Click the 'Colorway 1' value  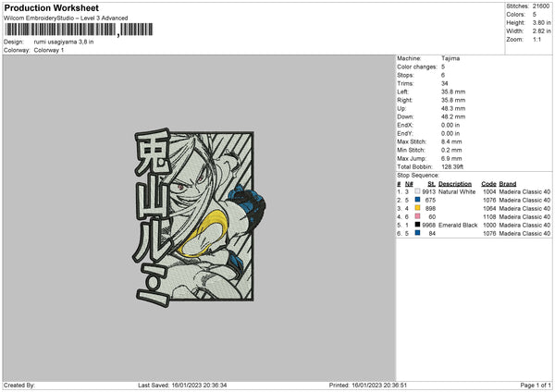(x=49, y=50)
